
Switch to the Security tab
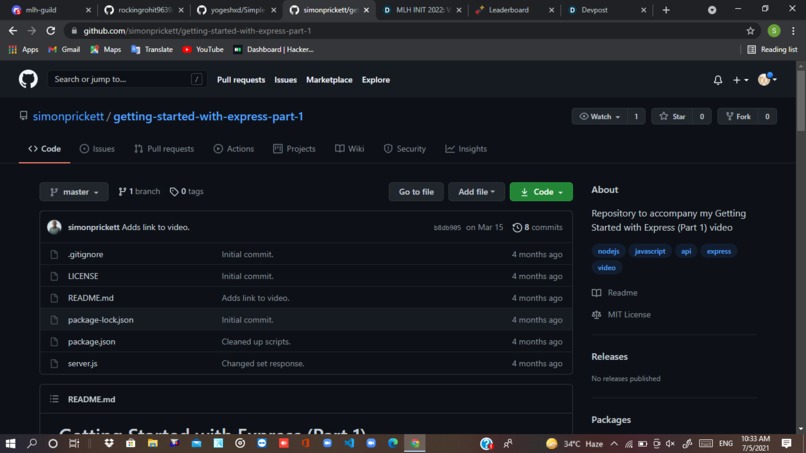point(405,149)
